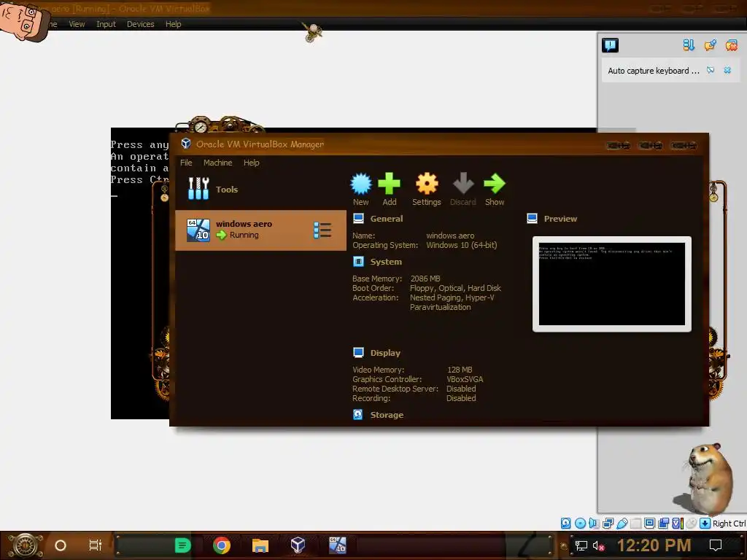The image size is (747, 560).
Task: Click the muted volume tray icon
Action: 598,545
